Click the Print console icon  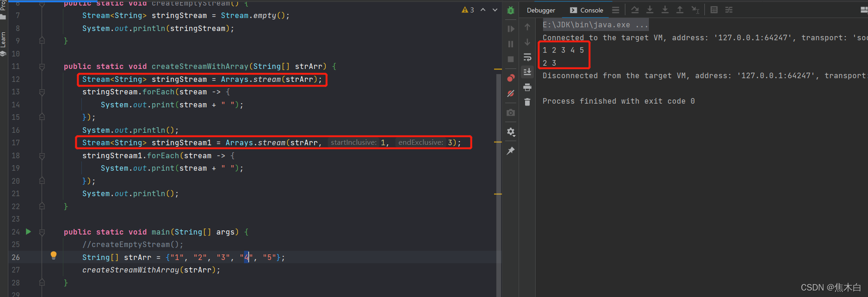click(x=527, y=87)
